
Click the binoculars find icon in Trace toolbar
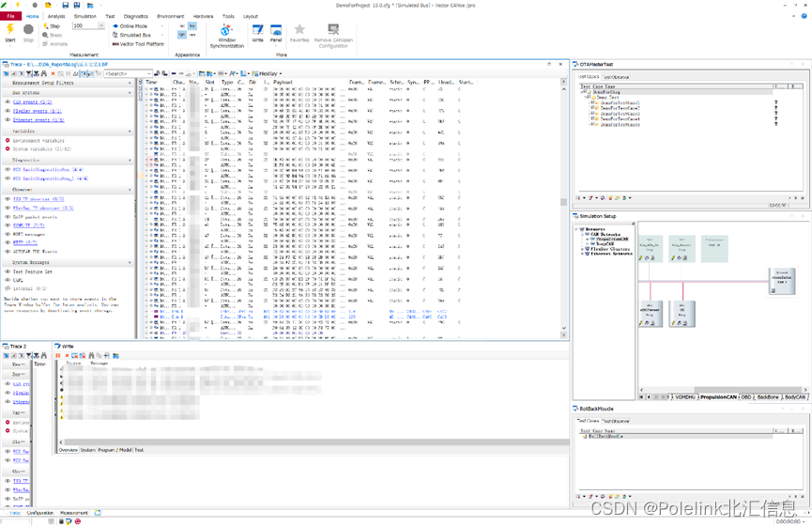coord(43,73)
